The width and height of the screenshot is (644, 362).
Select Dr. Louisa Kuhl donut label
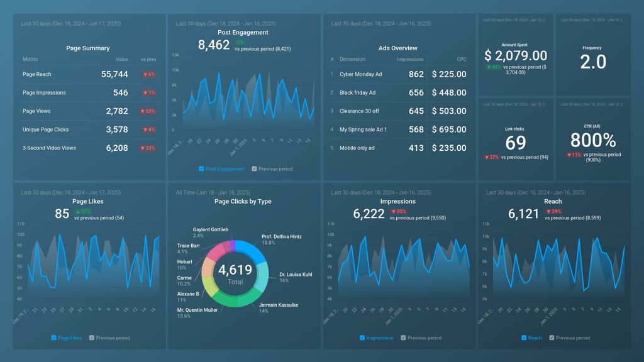tap(296, 277)
